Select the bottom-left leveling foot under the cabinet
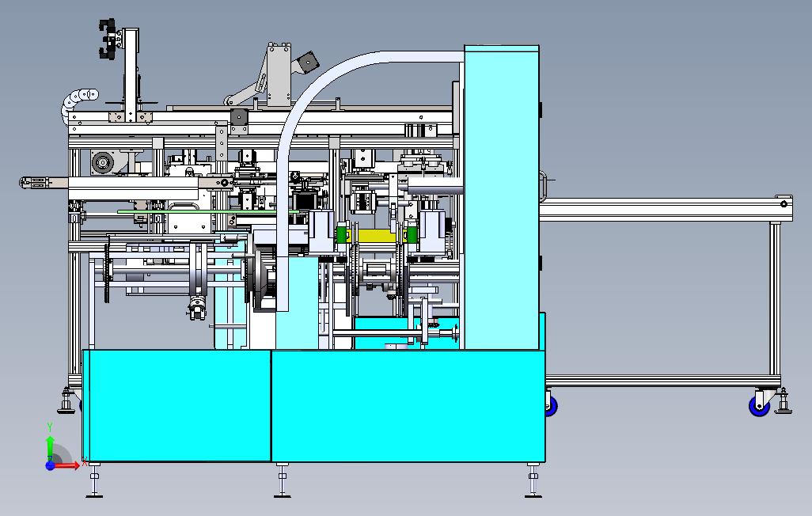Viewport: 812px width, 516px height. pos(94,480)
